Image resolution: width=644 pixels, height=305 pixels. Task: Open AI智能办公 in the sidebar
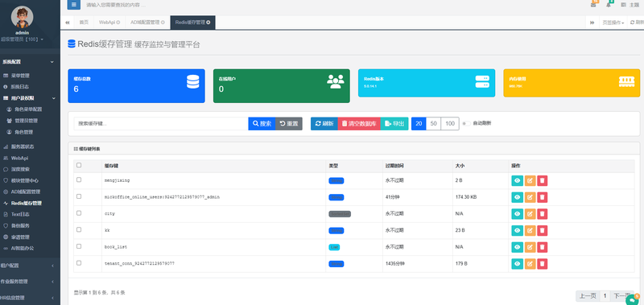pyautogui.click(x=23, y=249)
